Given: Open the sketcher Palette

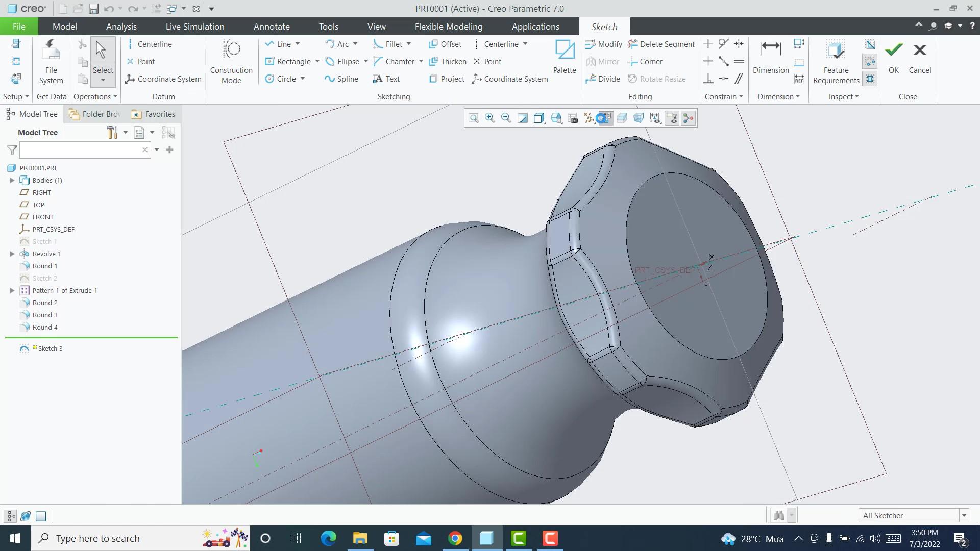Looking at the screenshot, I should (x=564, y=59).
